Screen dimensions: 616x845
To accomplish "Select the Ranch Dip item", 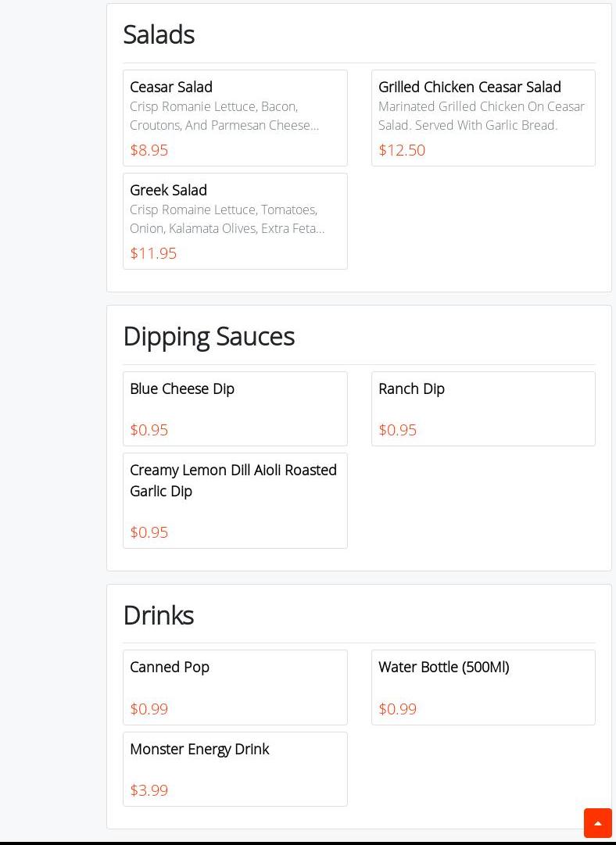I will tap(411, 388).
